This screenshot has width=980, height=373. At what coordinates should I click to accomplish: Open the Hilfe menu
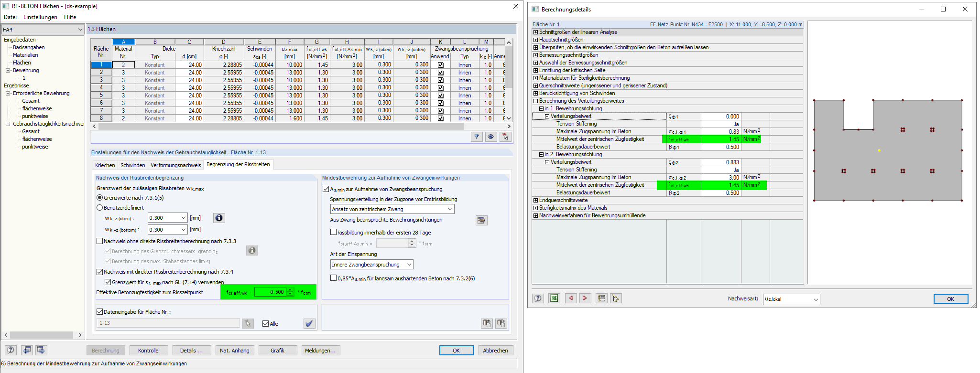70,17
